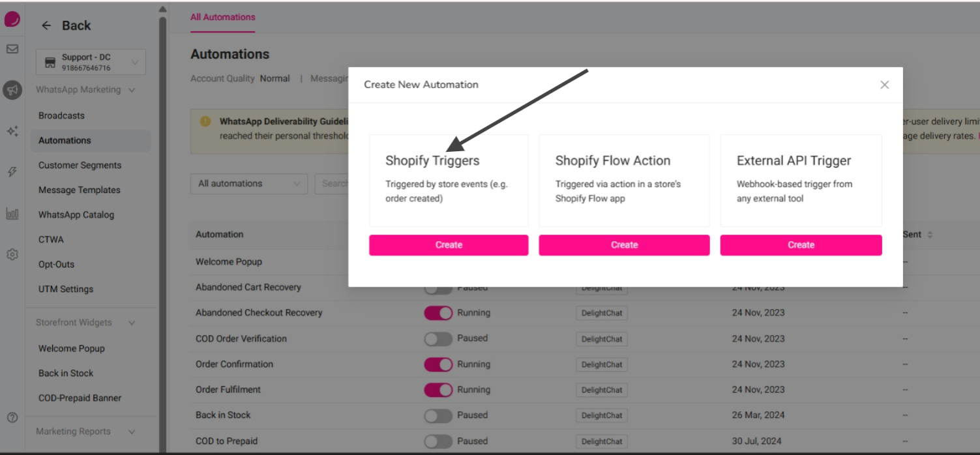Click the Abandoned Checkout Recovery row name
980x455 pixels.
pos(259,313)
